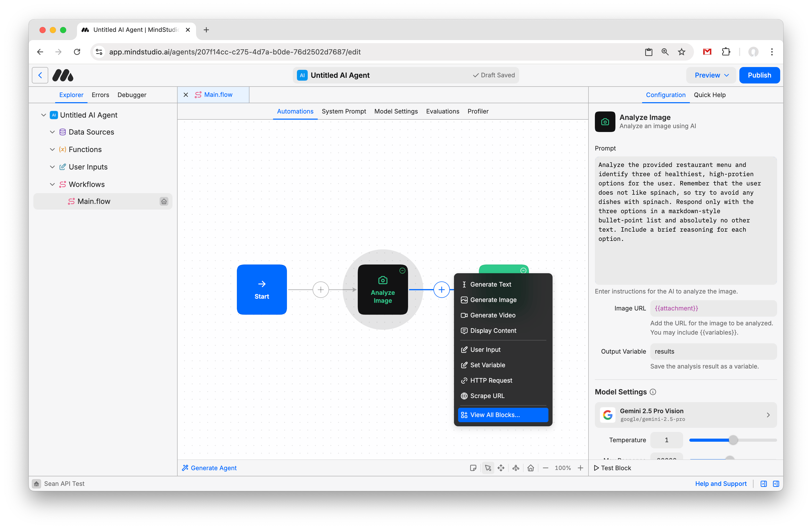This screenshot has height=529, width=812.
Task: Collapse the Workflows section in the Explorer
Action: pos(53,184)
